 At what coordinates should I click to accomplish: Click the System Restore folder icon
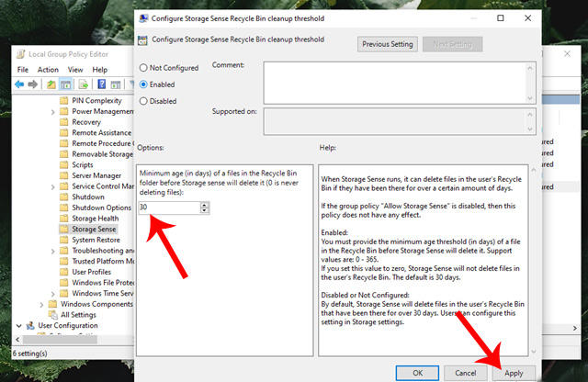64,240
